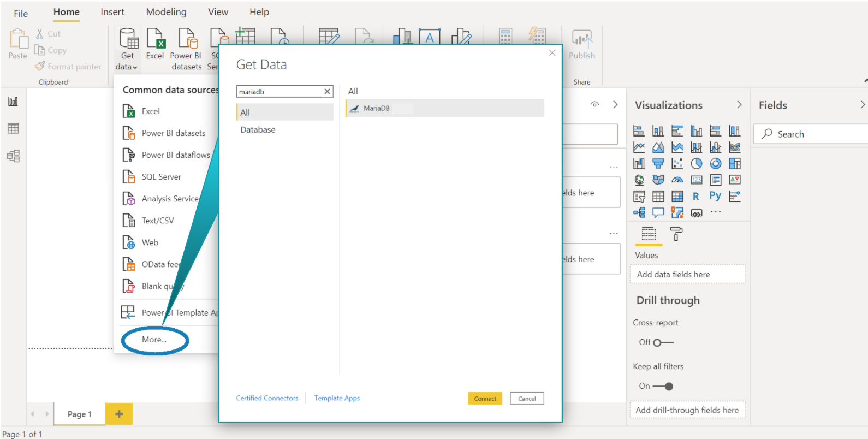Select the slicer visual
Viewport: 868px width, 439px height.
pyautogui.click(x=639, y=197)
